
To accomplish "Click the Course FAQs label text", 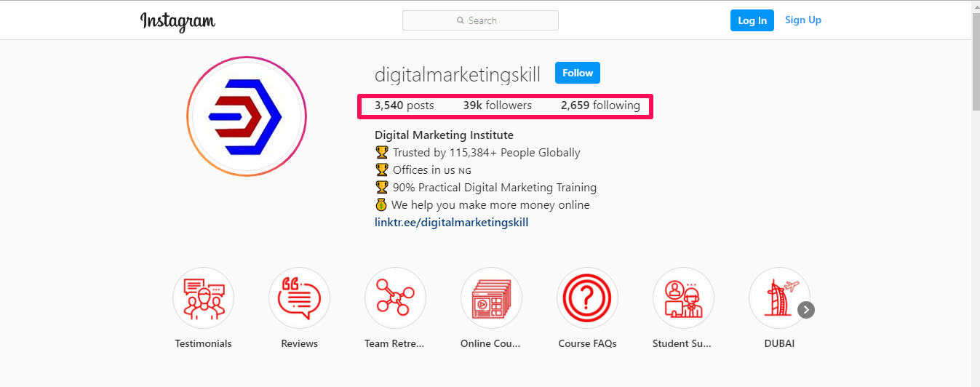I will click(587, 343).
